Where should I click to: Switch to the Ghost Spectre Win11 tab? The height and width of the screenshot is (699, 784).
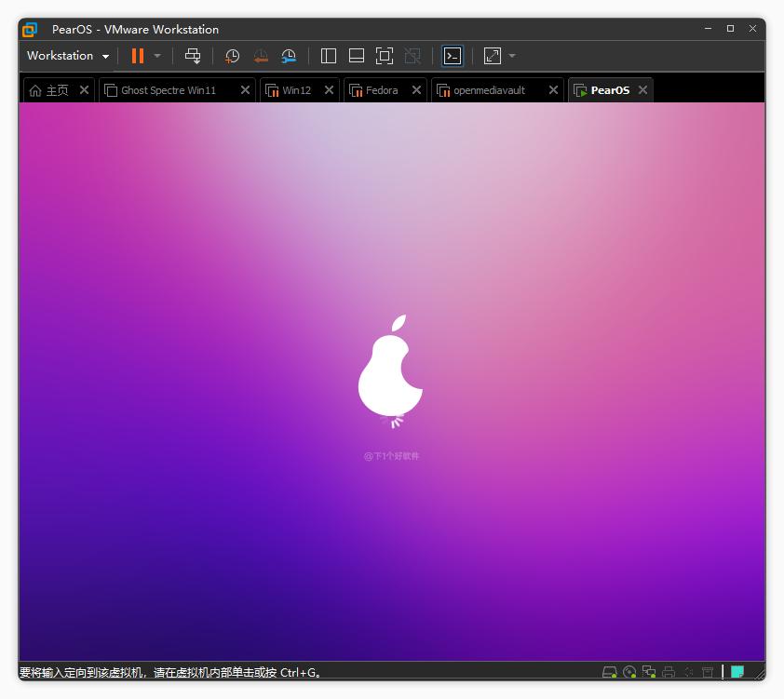168,90
